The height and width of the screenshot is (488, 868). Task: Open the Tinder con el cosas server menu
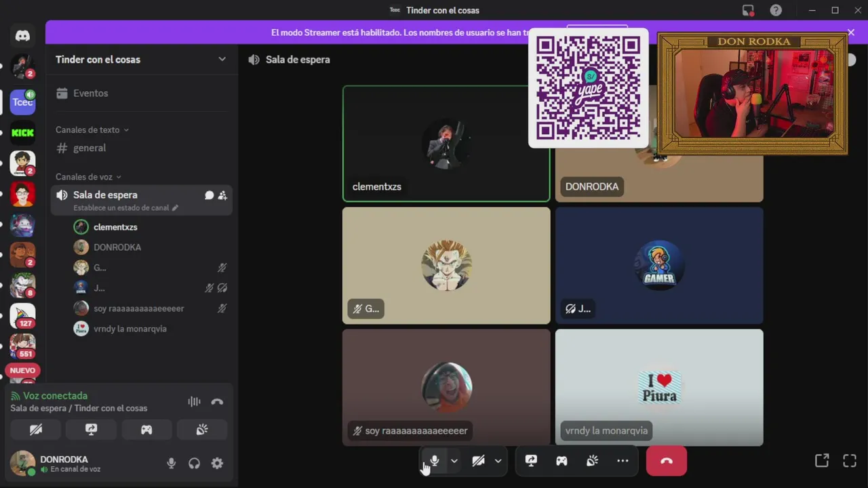(141, 60)
